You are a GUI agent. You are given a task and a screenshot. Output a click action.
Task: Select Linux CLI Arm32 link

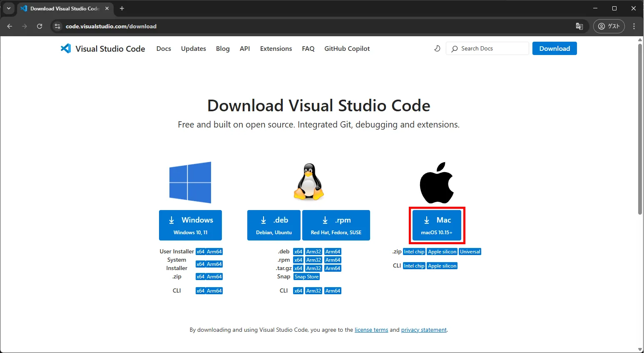[x=313, y=291]
